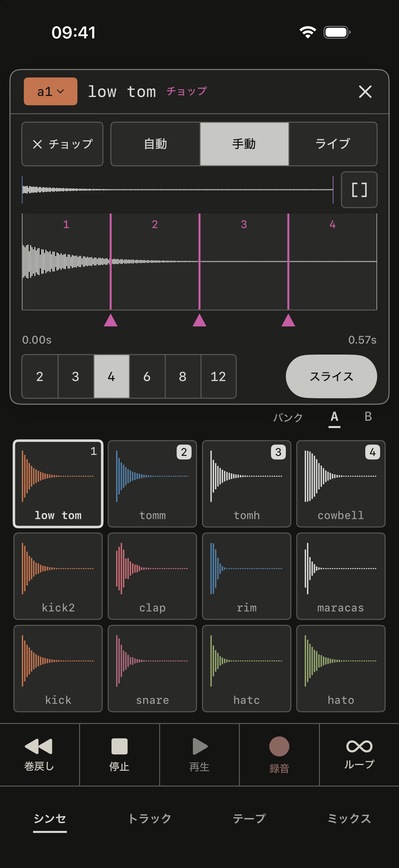The width and height of the screenshot is (399, 868).
Task: Cancel chop with the ✕ チョップ button
Action: (62, 144)
